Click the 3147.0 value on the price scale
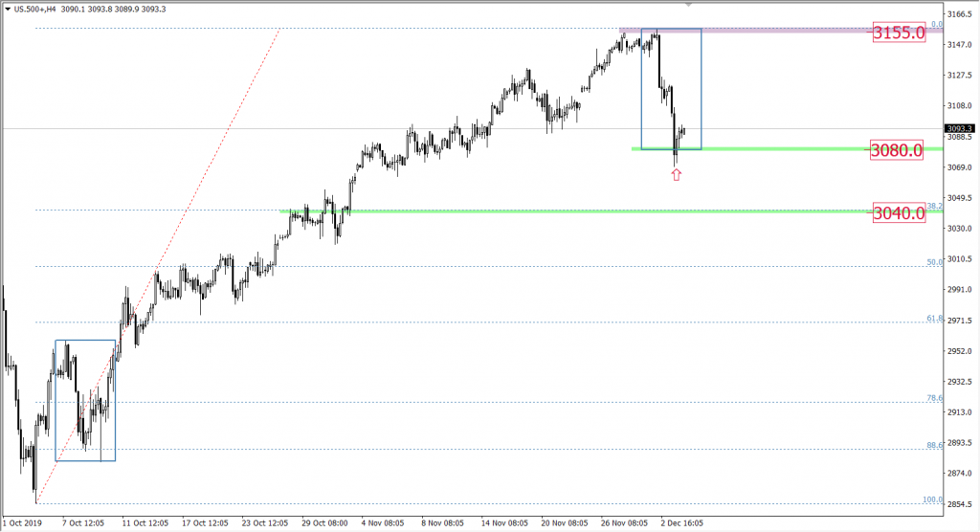The height and width of the screenshot is (532, 980). 960,44
